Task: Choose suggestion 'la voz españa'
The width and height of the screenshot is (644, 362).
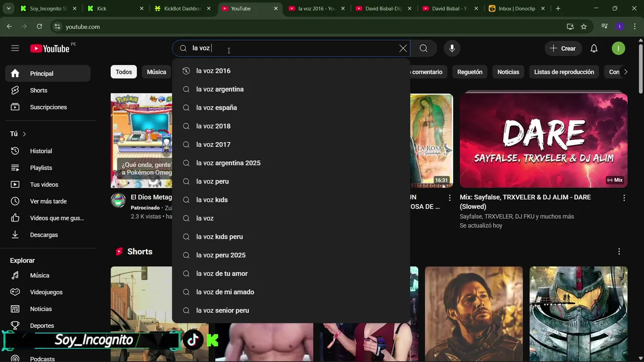Action: pos(291,108)
